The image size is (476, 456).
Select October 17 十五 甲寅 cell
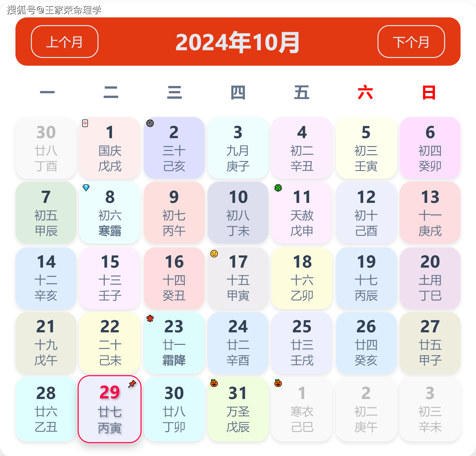(238, 278)
